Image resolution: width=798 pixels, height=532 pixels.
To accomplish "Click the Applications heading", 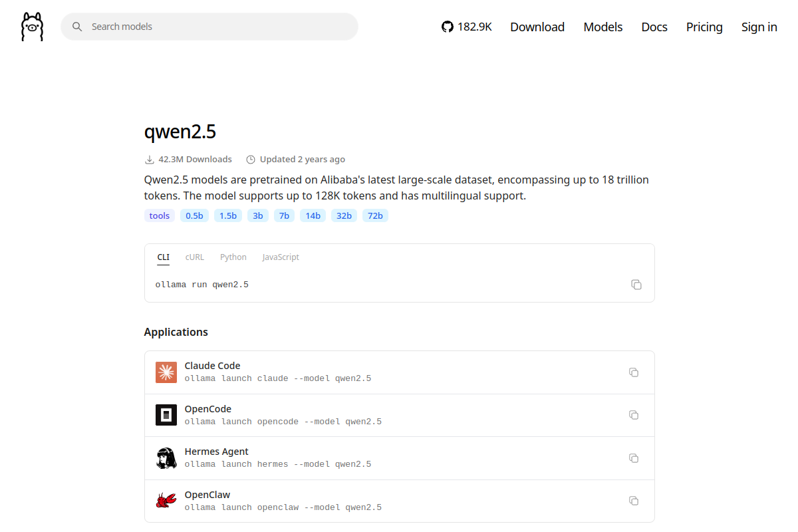I will point(176,332).
